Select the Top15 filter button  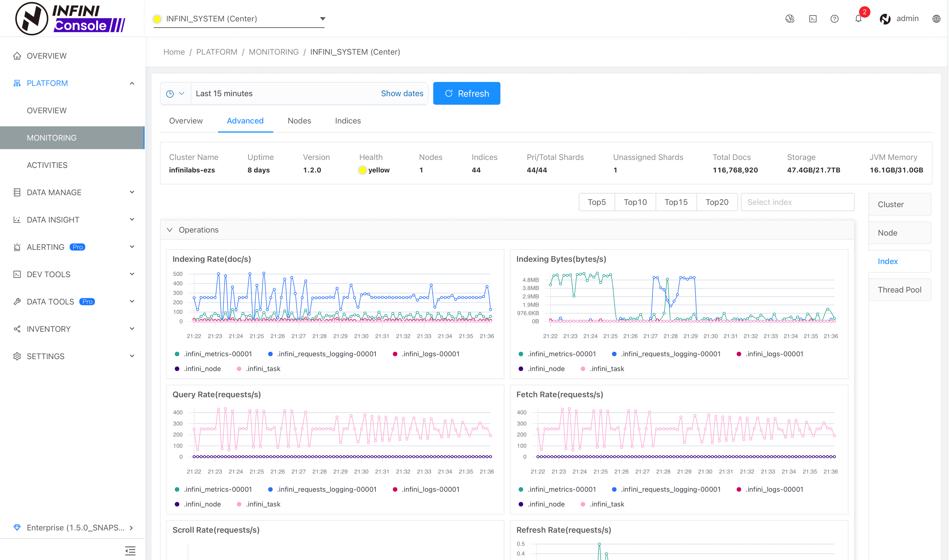676,202
